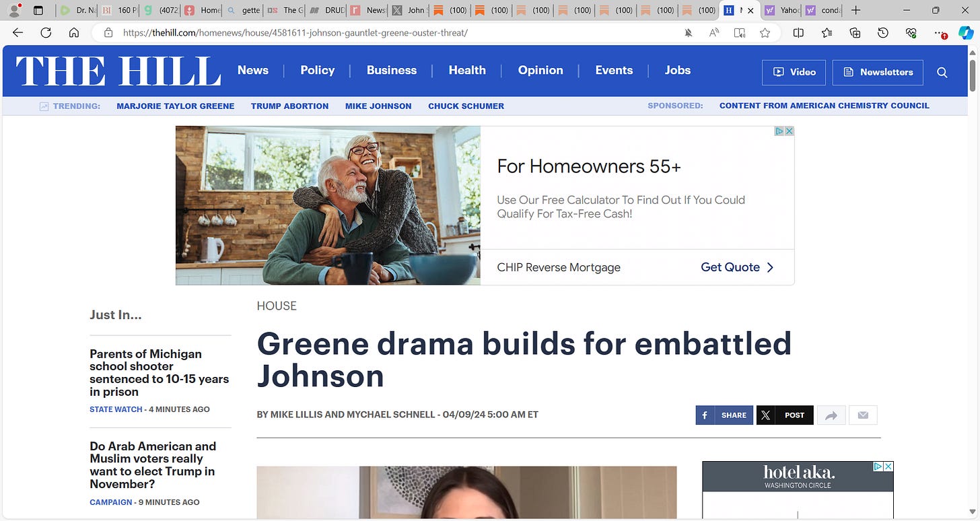The width and height of the screenshot is (980, 521).
Task: Open the Opinion section menu
Action: 540,70
